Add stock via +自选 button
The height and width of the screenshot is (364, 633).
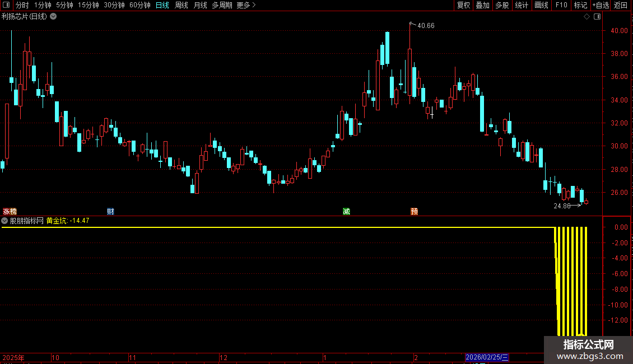(601, 5)
